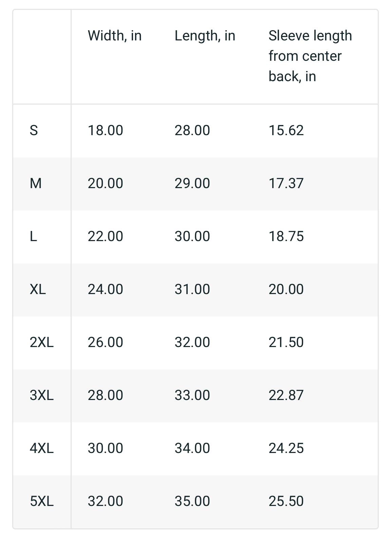The image size is (392, 545).
Task: Select sleeve length value 24.25
Action: click(x=286, y=448)
